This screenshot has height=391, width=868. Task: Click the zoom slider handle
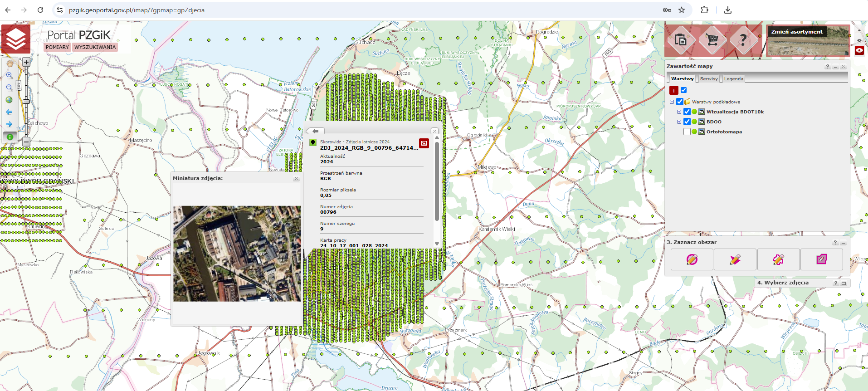tap(26, 102)
